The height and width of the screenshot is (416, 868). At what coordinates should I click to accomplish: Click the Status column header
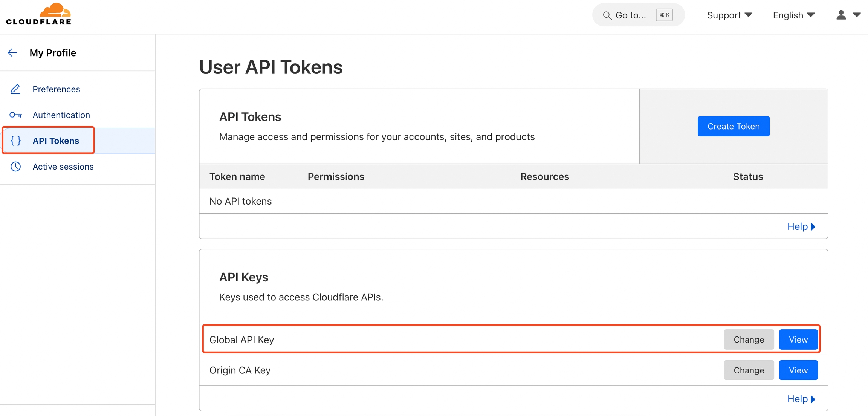tap(748, 176)
